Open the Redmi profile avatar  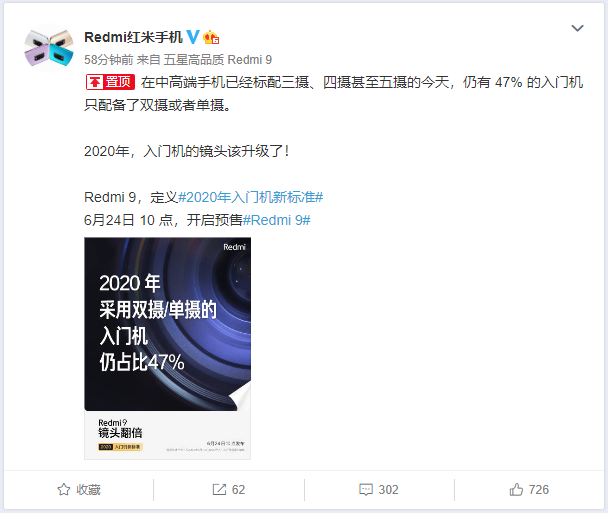pos(49,48)
